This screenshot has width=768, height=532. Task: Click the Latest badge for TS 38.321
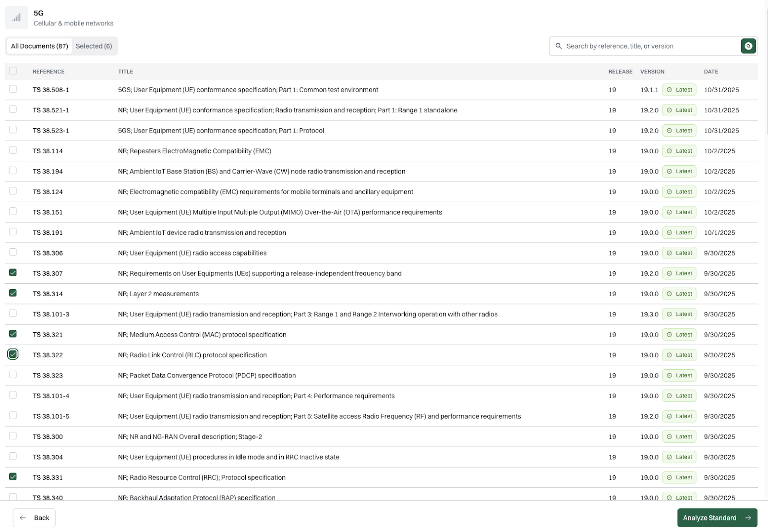click(x=679, y=335)
